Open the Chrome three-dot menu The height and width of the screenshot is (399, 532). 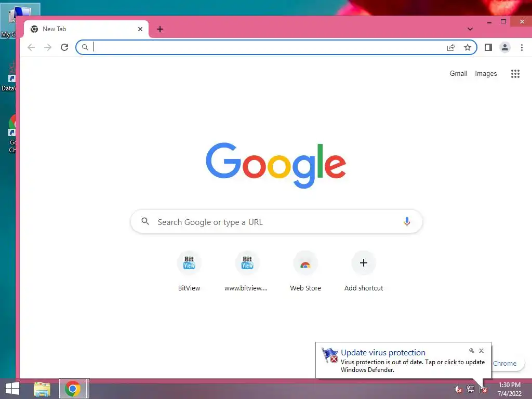coord(522,47)
